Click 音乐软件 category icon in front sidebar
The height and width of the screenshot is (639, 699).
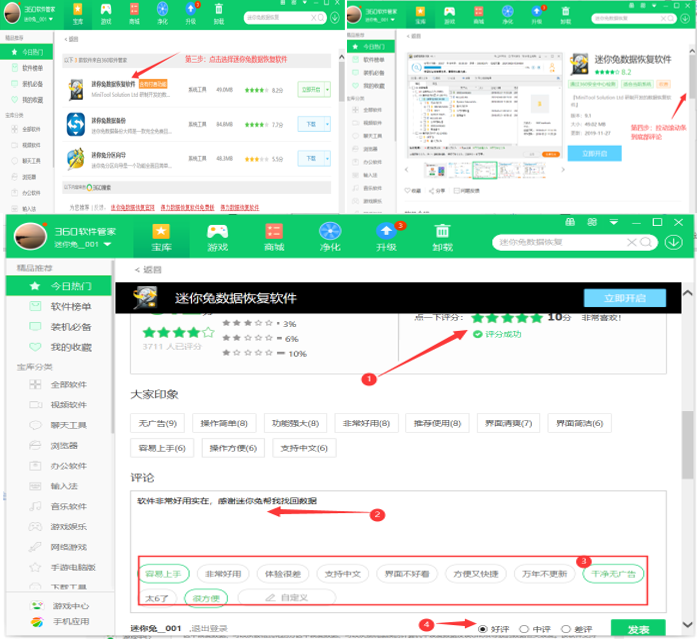tap(35, 506)
